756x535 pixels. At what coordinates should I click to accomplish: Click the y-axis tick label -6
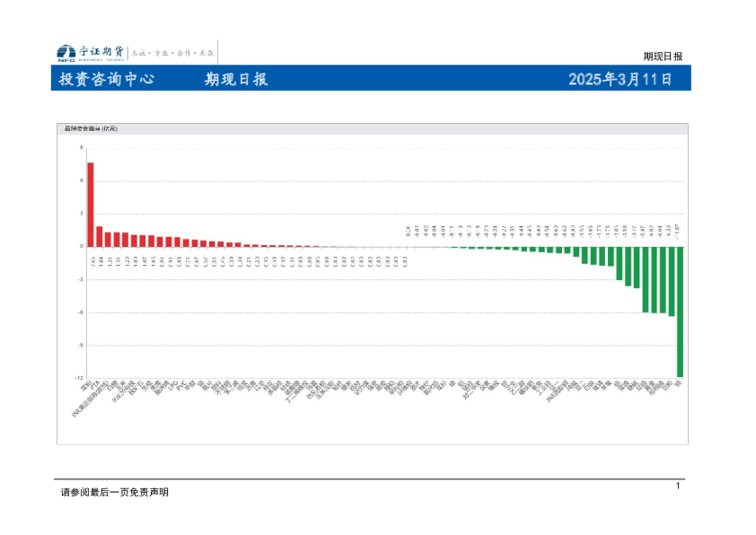point(80,312)
